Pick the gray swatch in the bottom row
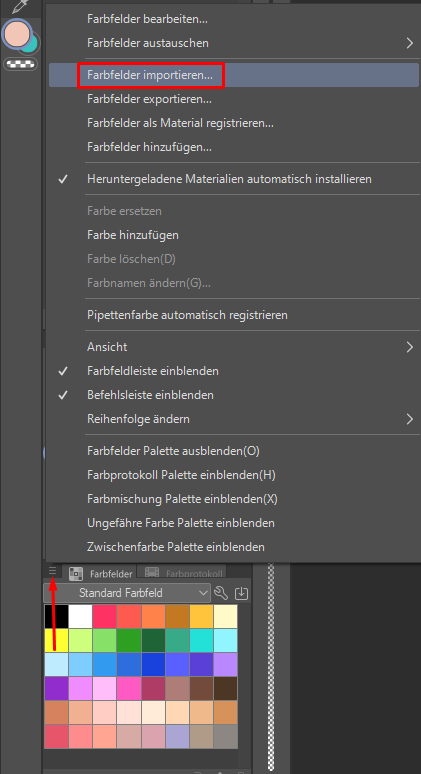This screenshot has height=774, width=421. 226,736
